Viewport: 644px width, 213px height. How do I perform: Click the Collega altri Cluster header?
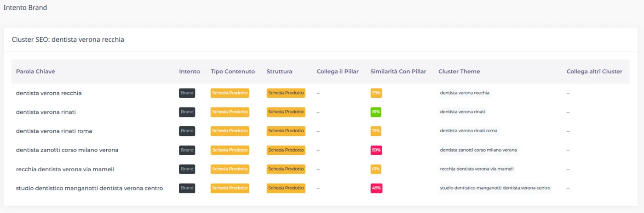tap(594, 72)
